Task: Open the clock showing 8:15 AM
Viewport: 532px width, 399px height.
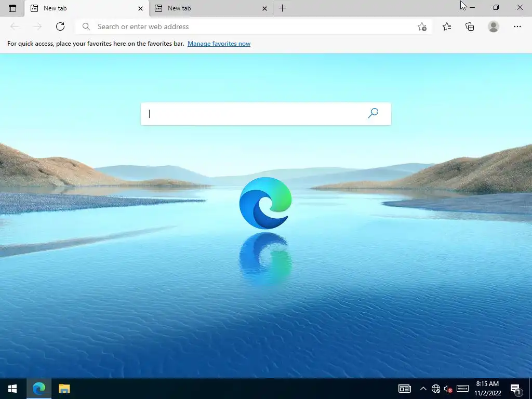Action: (487, 389)
